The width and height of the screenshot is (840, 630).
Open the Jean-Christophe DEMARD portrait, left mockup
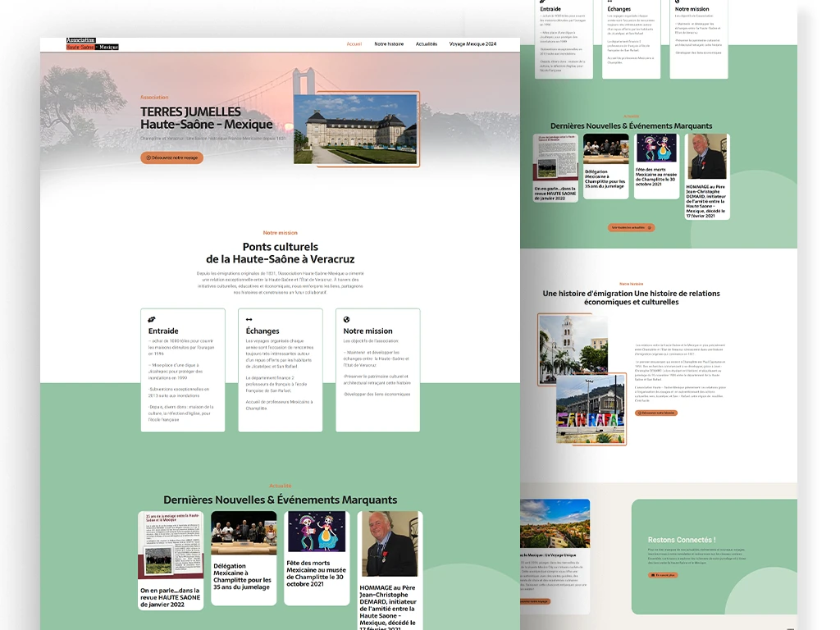pos(390,544)
